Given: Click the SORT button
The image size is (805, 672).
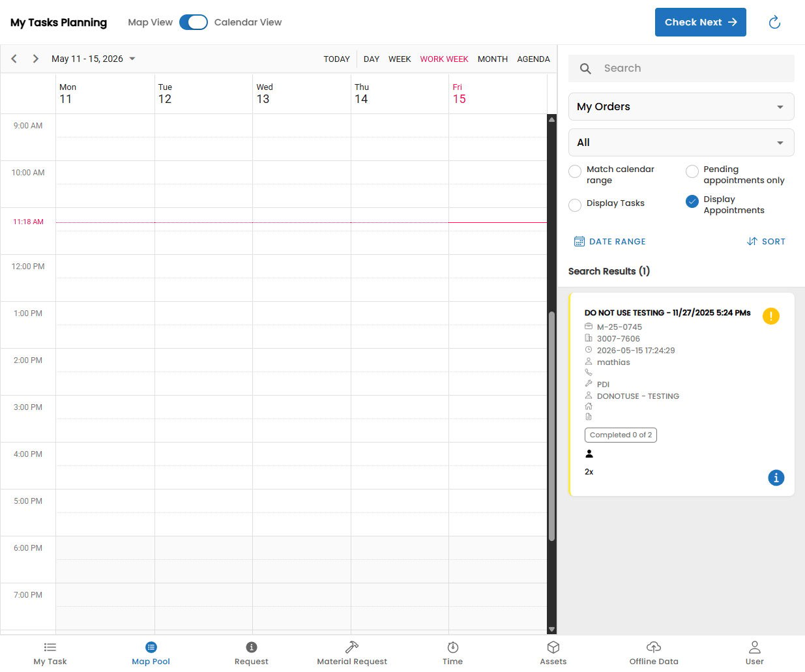Looking at the screenshot, I should coord(766,241).
